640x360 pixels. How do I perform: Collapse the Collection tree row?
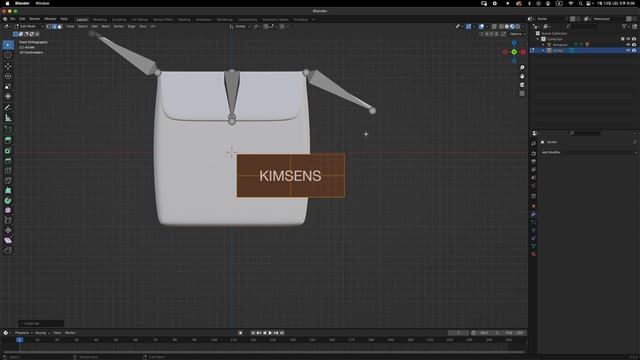pos(538,39)
